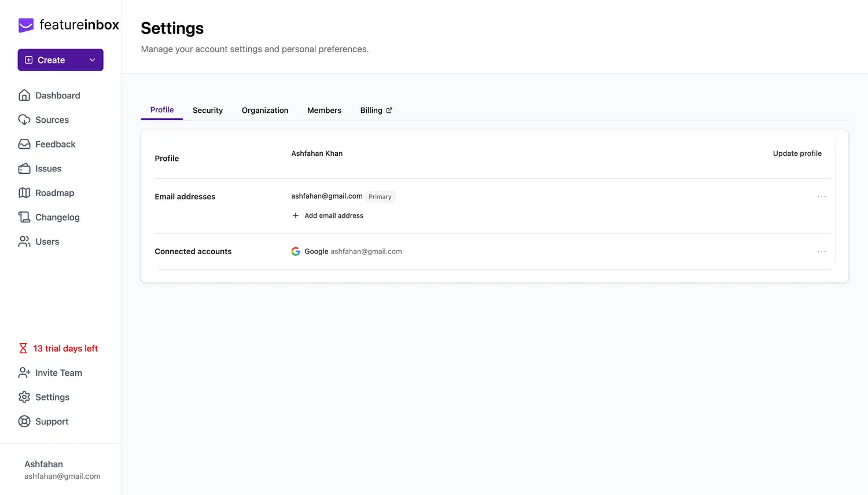Click the Sources cloud download icon
Viewport: 868px width, 495px height.
(x=24, y=120)
